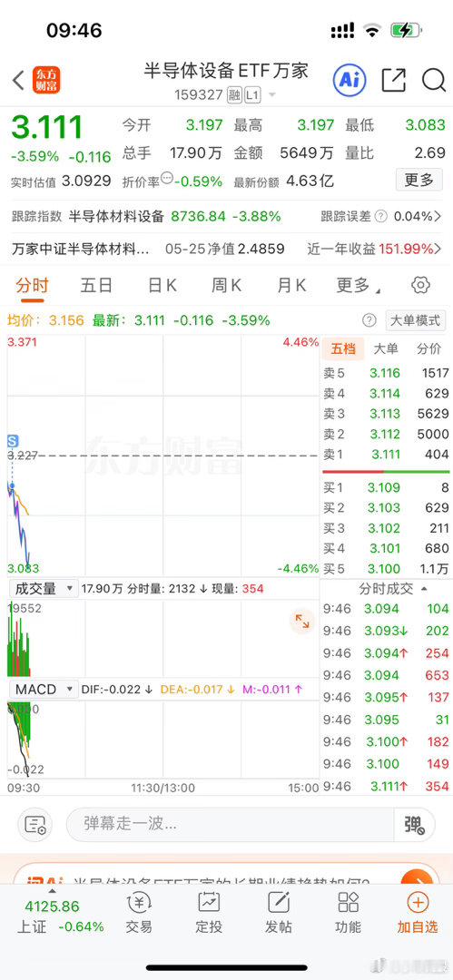Select 分时 chart tab
The width and height of the screenshot is (453, 980).
(32, 286)
